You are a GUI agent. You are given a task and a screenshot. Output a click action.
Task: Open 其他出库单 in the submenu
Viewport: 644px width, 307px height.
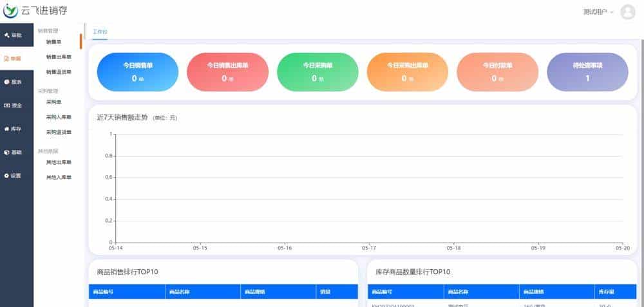59,163
